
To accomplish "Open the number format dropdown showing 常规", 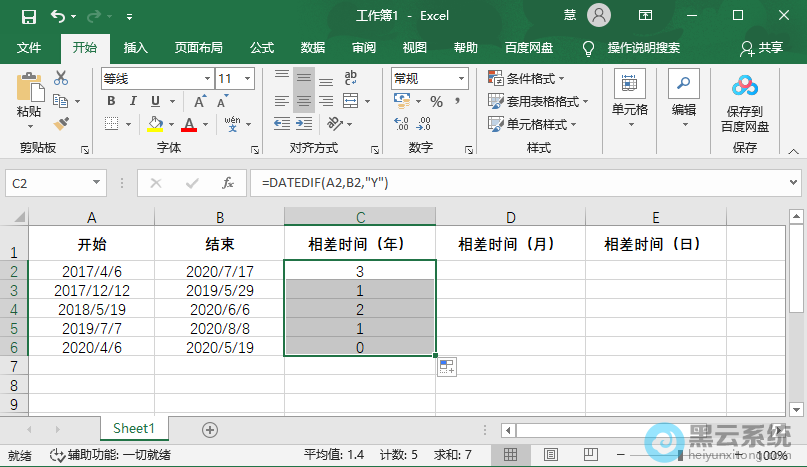I will click(x=429, y=78).
